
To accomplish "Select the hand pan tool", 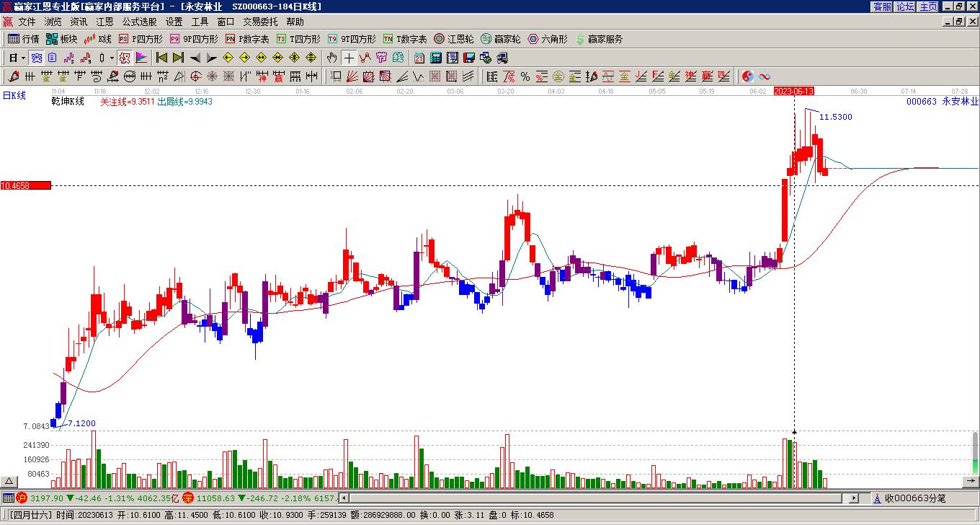I will [331, 58].
